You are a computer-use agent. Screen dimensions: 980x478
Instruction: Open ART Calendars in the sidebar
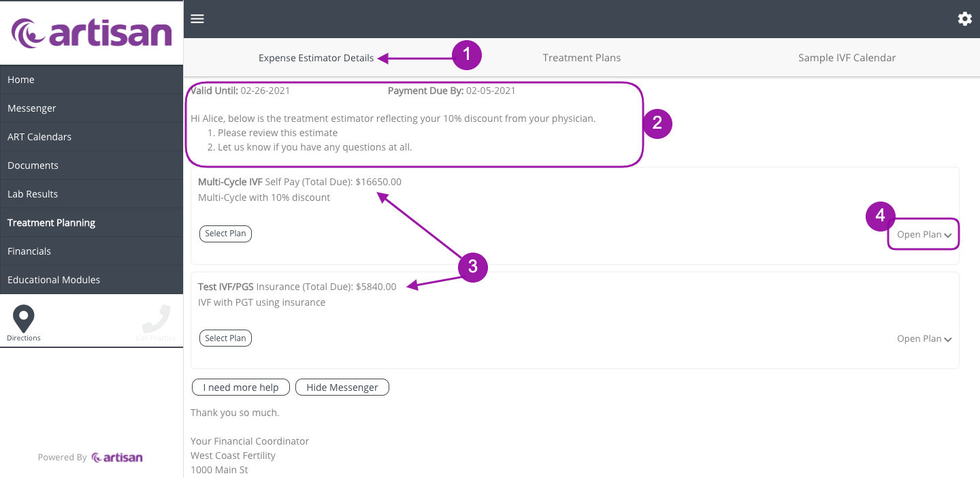(39, 137)
